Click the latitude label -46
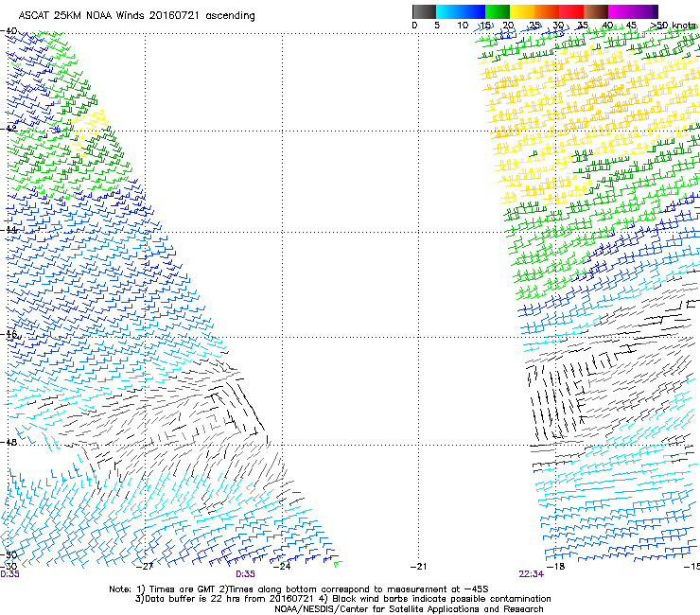This screenshot has height=615, width=700. [9, 334]
